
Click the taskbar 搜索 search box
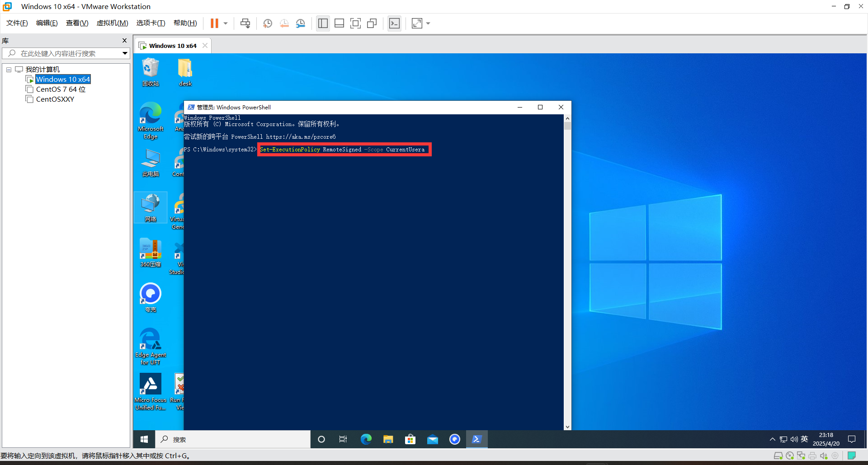coord(233,439)
